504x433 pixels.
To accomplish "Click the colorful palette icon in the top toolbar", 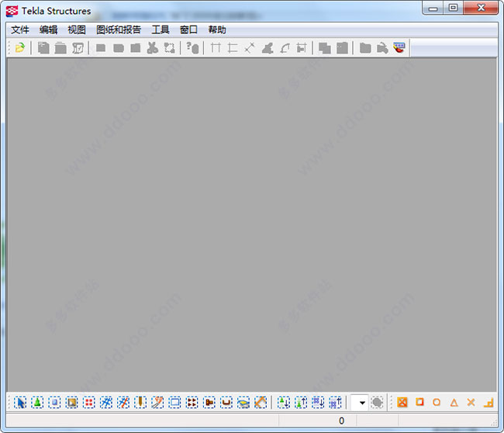I will pos(399,48).
